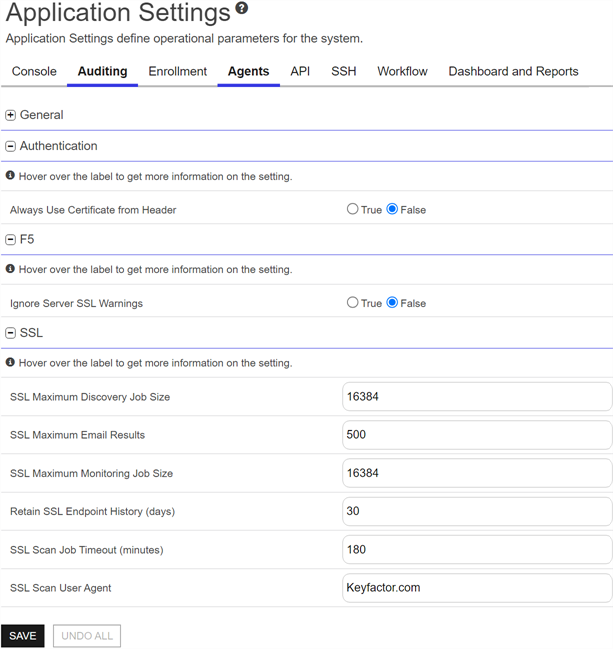Click the info icon in the F5 section
This screenshot has width=613, height=649.
click(10, 269)
